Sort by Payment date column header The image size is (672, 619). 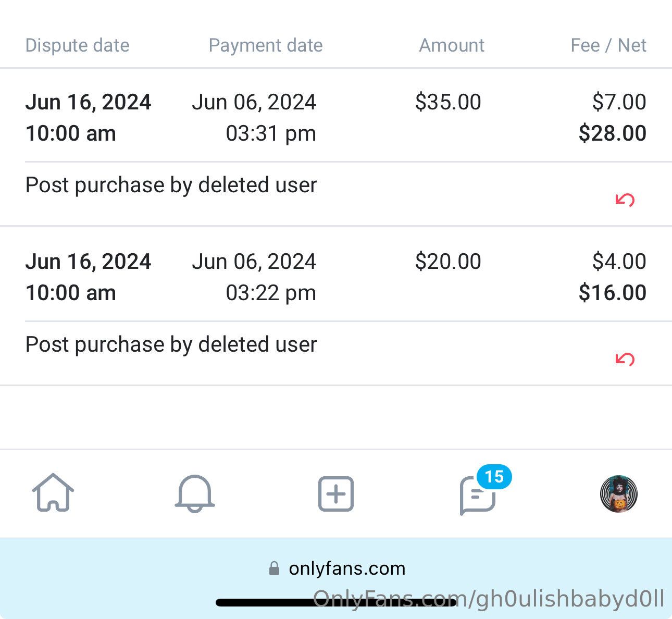[265, 45]
